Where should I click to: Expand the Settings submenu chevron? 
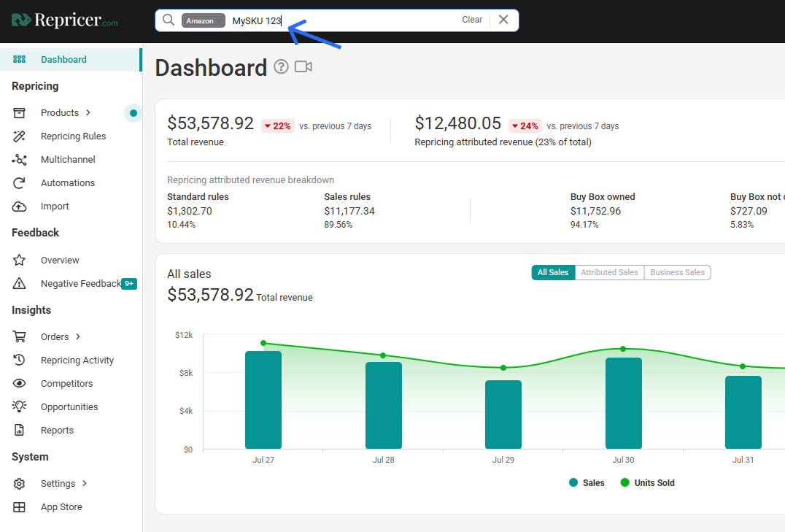tap(85, 483)
